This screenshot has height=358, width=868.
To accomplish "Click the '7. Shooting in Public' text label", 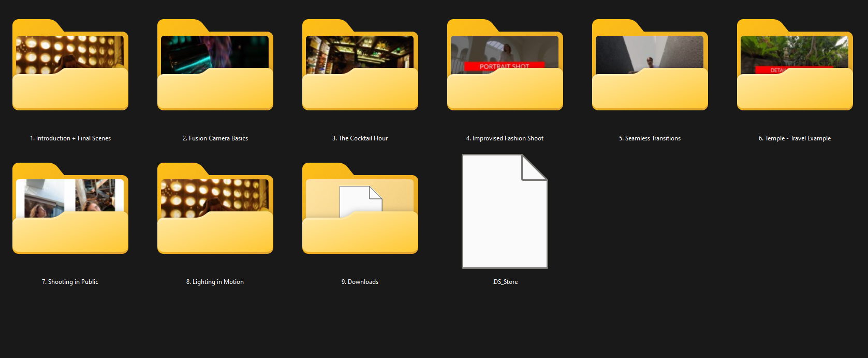I will click(70, 282).
